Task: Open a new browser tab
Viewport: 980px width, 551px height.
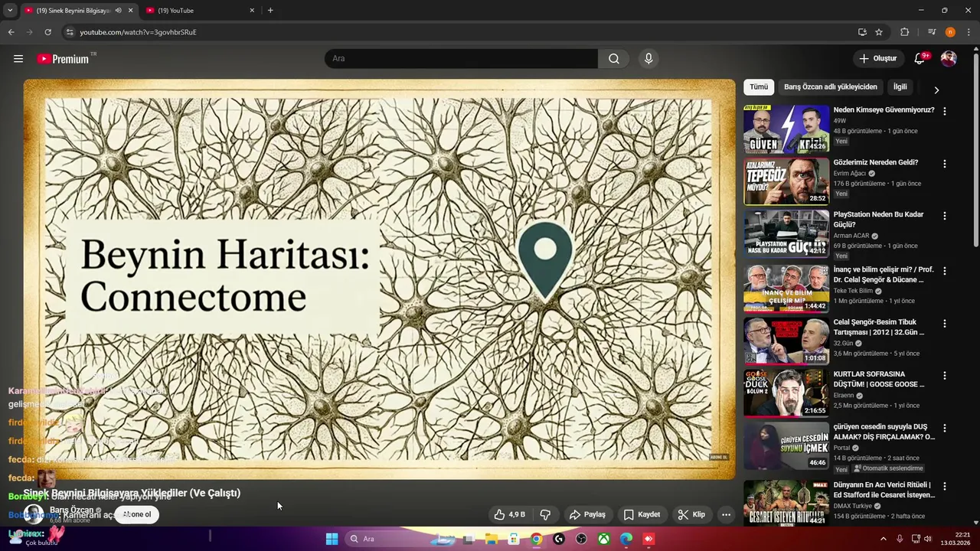Action: [270, 11]
